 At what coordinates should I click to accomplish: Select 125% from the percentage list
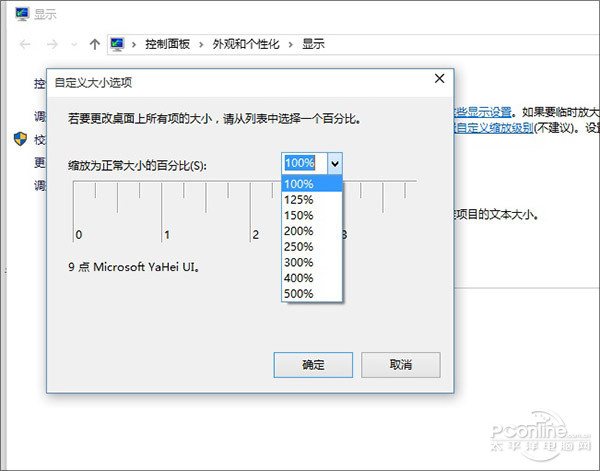click(x=299, y=199)
